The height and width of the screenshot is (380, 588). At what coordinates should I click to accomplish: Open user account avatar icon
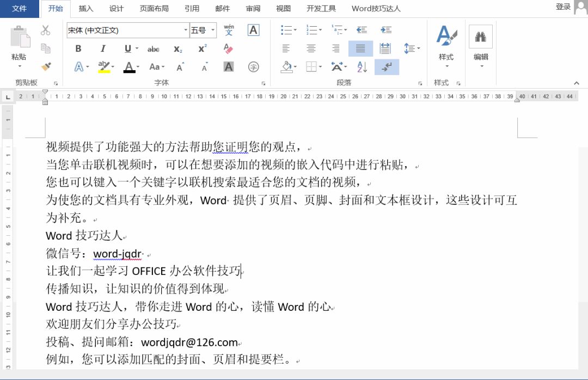point(581,7)
